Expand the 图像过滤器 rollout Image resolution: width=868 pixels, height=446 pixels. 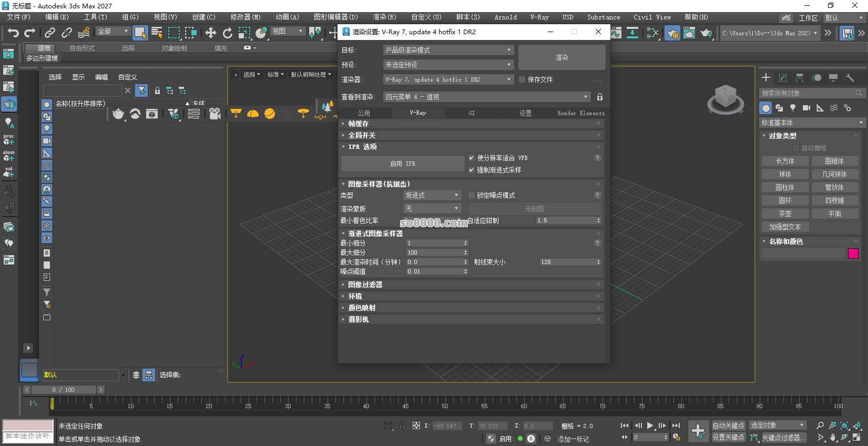[471, 285]
